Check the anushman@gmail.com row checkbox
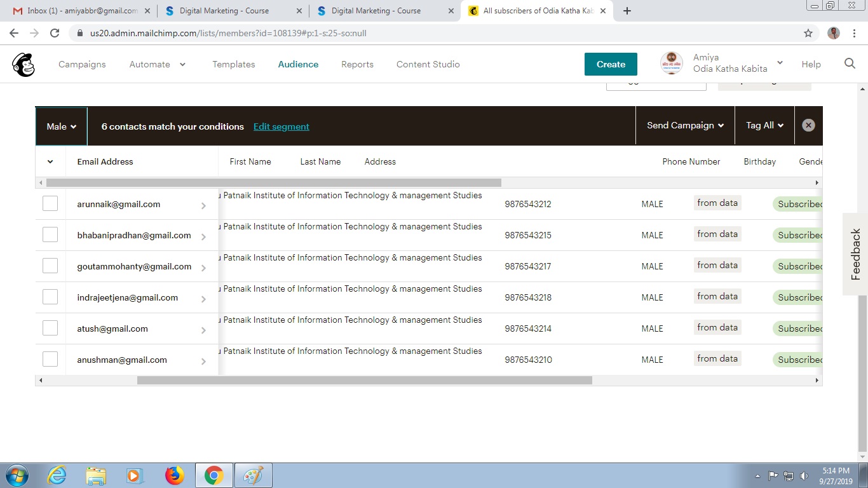This screenshot has width=868, height=488. point(50,360)
